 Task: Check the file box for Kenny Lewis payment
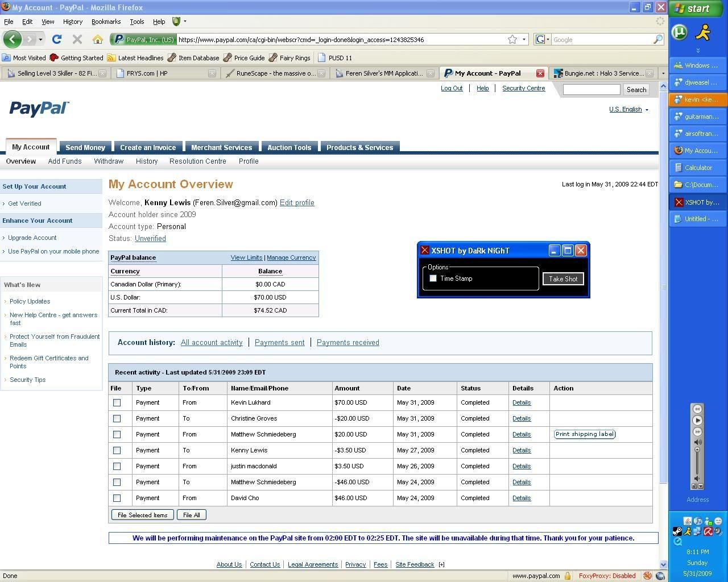[x=117, y=450]
